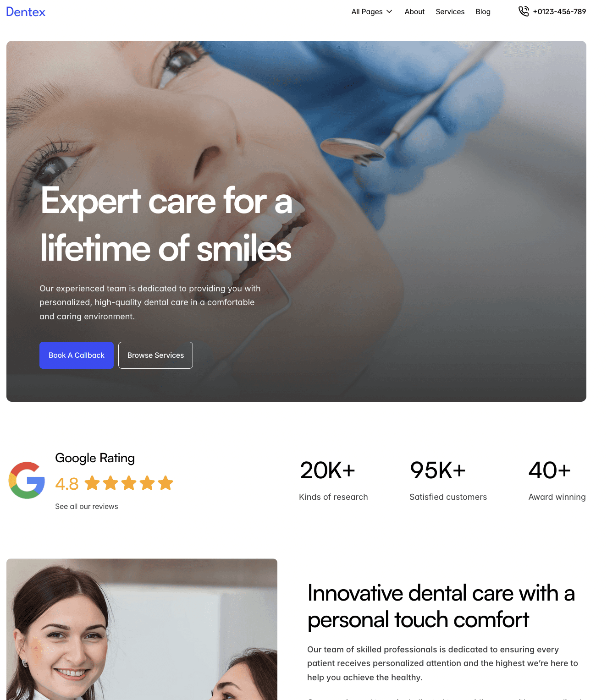
Task: Click the hero dental patient image
Action: [x=296, y=221]
